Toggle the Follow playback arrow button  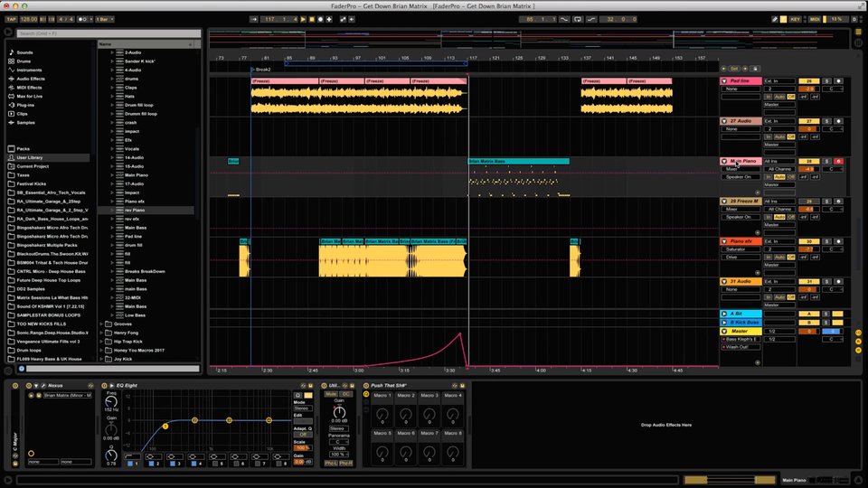pyautogui.click(x=253, y=19)
